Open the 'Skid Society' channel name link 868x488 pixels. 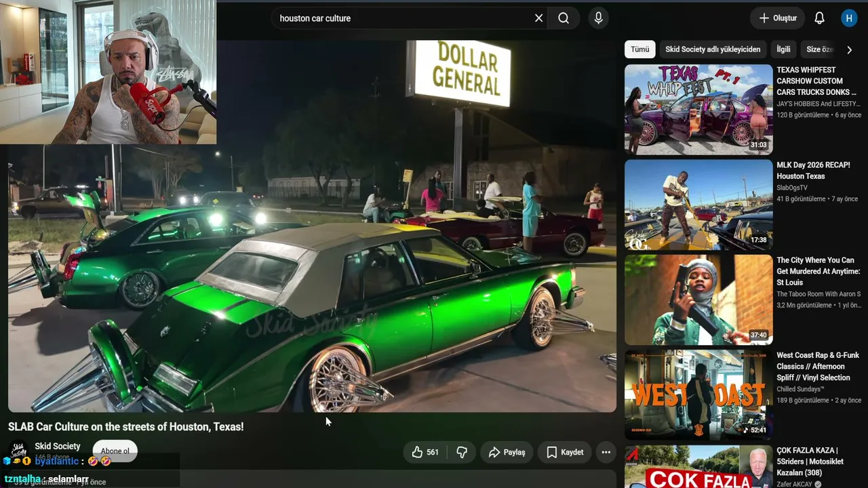[x=58, y=446]
